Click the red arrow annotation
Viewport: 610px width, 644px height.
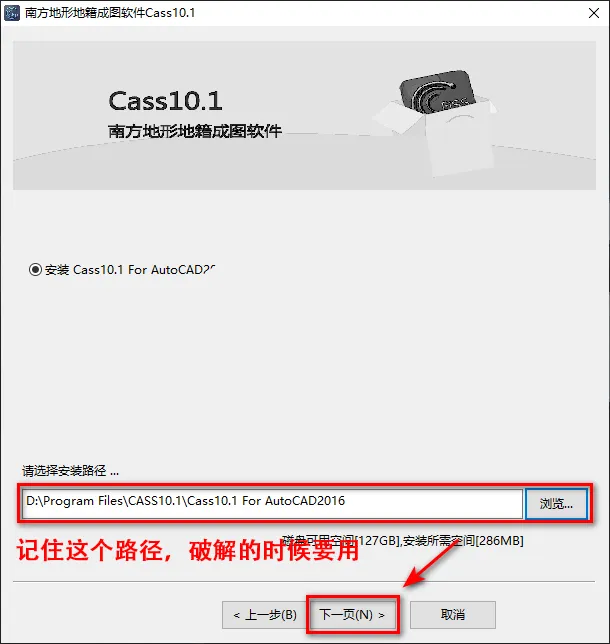430,564
